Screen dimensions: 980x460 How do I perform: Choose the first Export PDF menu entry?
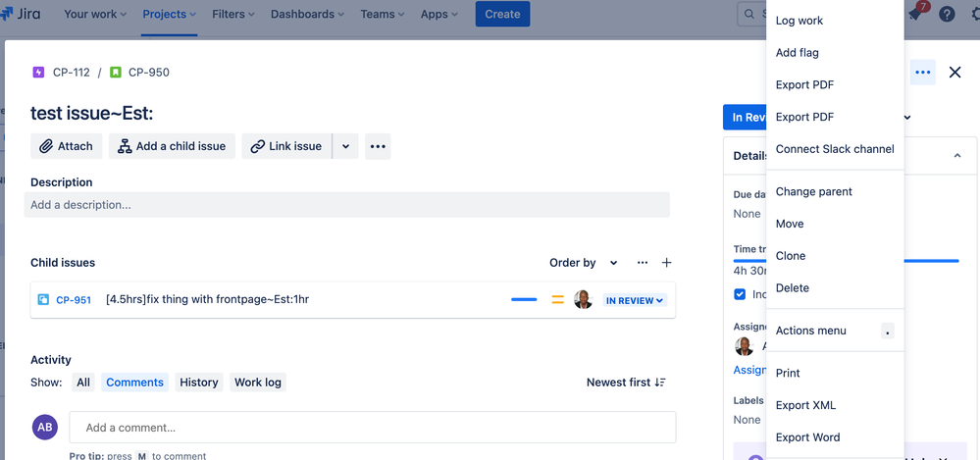[835, 85]
